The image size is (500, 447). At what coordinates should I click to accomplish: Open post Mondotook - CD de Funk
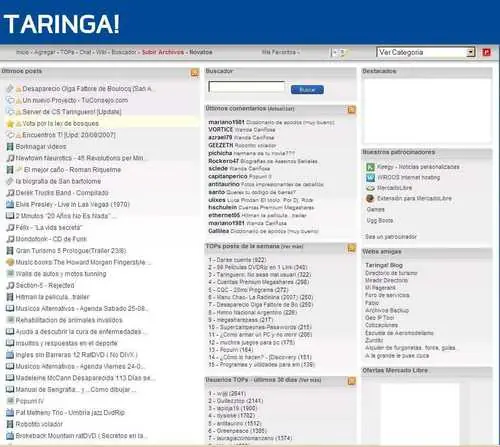51,239
